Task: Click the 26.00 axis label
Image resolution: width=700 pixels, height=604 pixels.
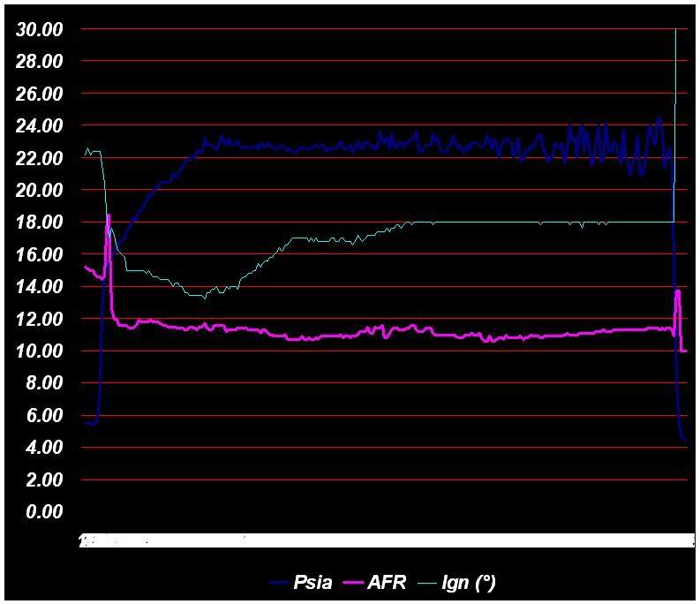Action: (40, 94)
